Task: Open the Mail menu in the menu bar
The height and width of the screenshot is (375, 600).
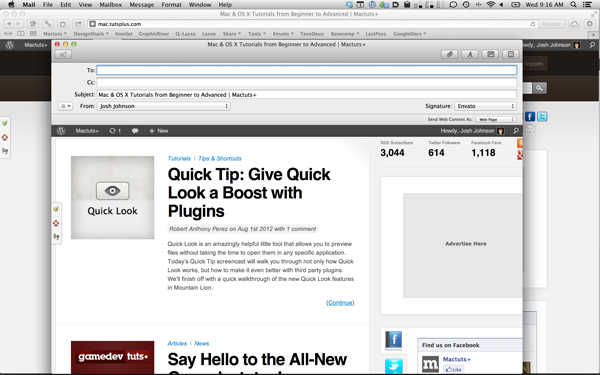Action: 29,5
